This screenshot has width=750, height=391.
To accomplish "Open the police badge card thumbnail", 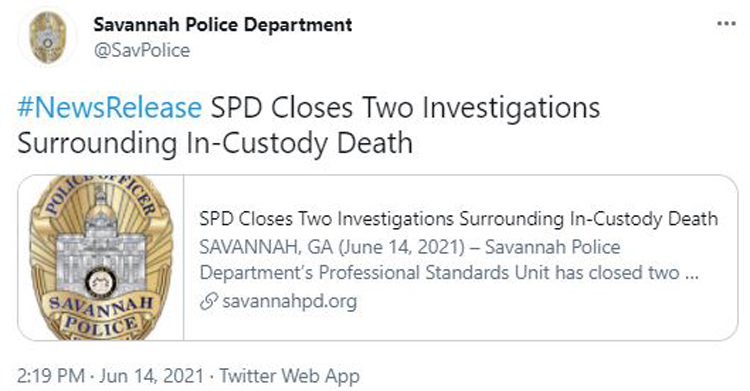I will click(101, 257).
